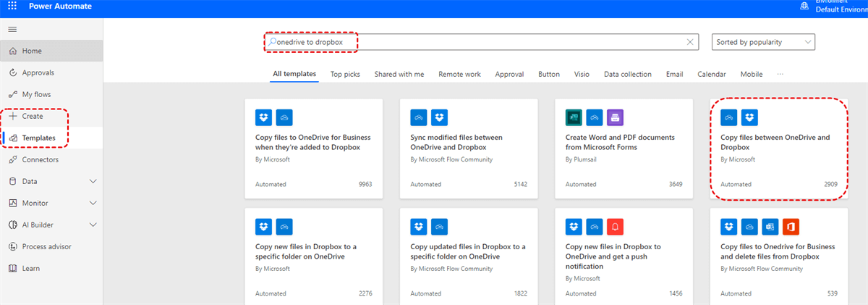Click the 9963 usage count
Screen dimensions: 868x305
365,184
